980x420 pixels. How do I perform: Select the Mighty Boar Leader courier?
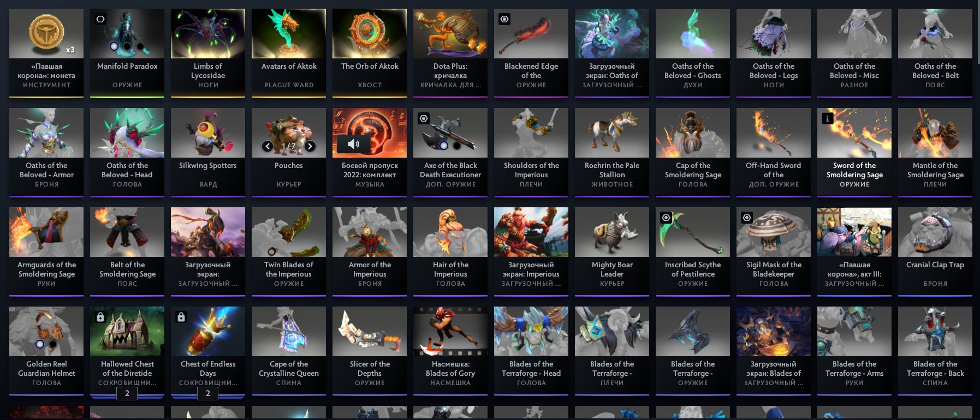(612, 251)
